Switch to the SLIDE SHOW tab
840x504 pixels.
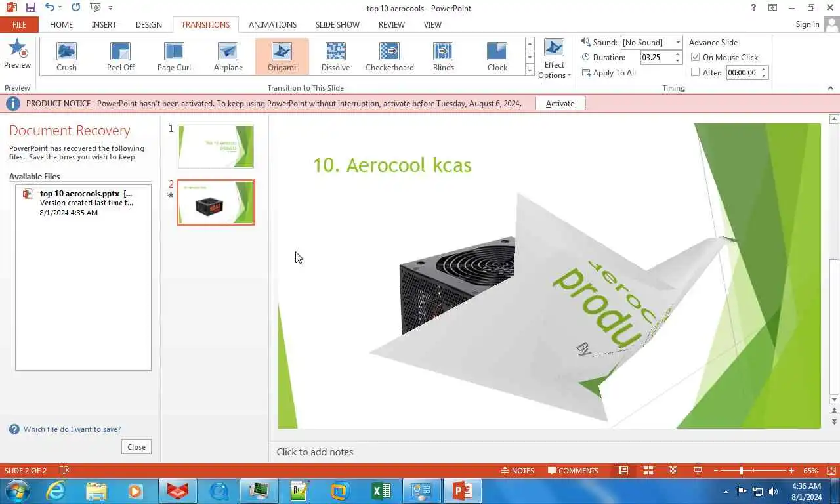pyautogui.click(x=337, y=24)
